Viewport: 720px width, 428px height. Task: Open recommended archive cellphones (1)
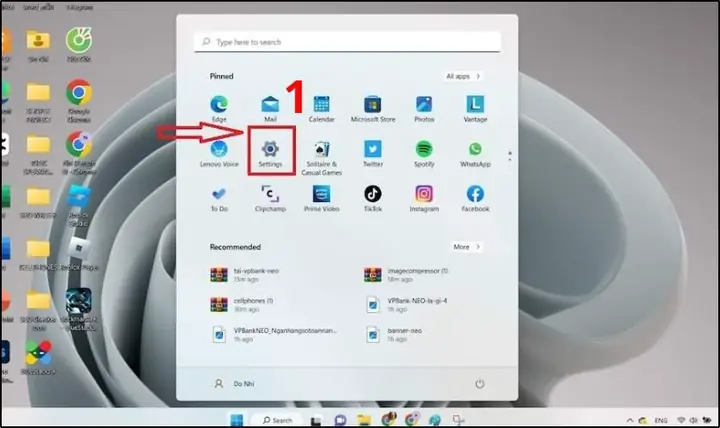[242, 304]
